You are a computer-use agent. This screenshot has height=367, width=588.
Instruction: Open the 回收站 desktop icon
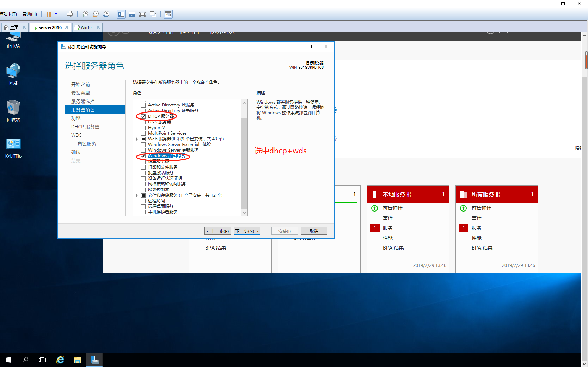coord(13,111)
